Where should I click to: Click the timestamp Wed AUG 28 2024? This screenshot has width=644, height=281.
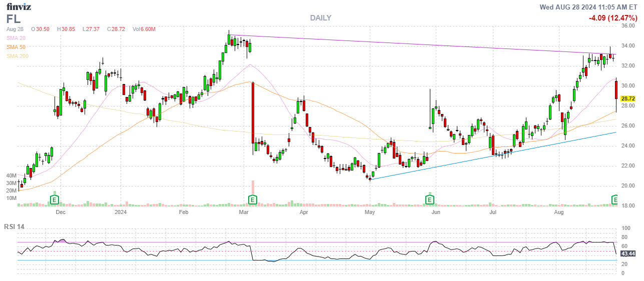tap(588, 7)
